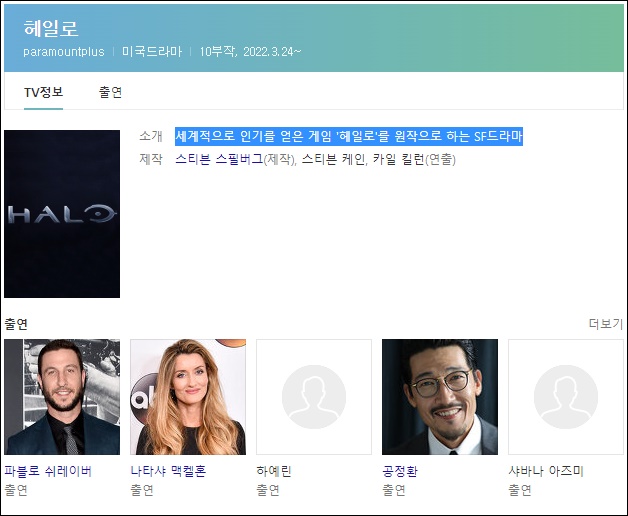
Task: Click the 샤바나 아즈미 cast name
Action: pyautogui.click(x=546, y=471)
